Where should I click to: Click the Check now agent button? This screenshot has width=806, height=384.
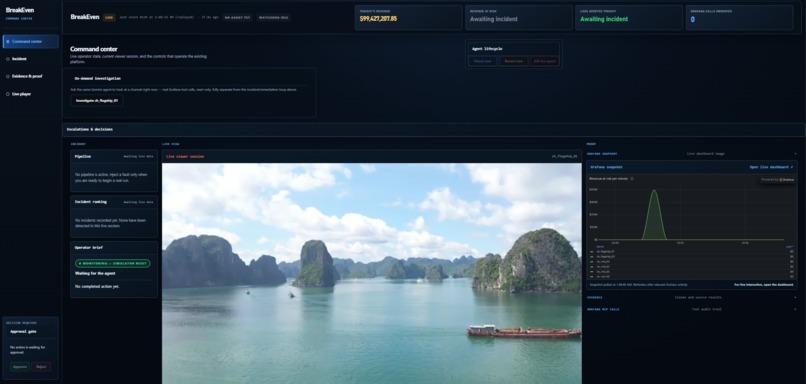[x=483, y=61]
